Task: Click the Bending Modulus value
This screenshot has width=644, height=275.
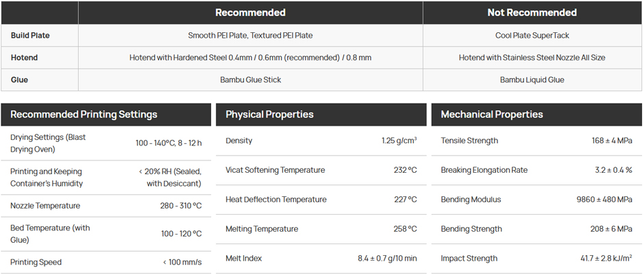Action: (604, 200)
